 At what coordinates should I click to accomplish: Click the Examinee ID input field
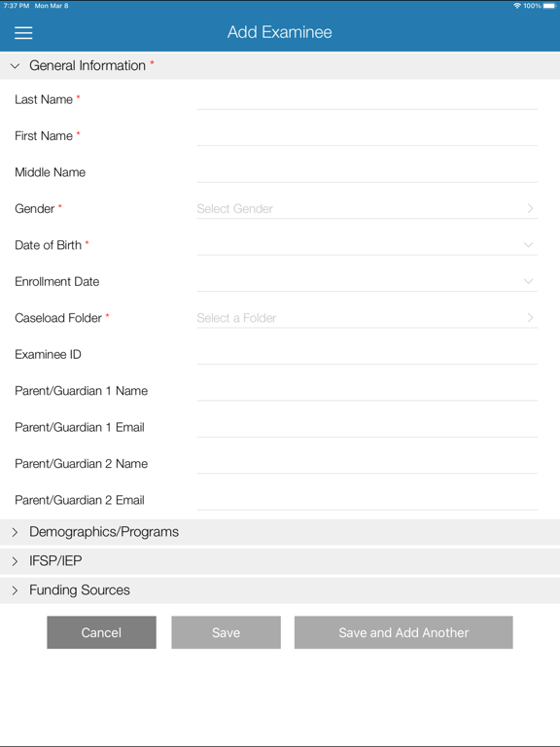367,354
